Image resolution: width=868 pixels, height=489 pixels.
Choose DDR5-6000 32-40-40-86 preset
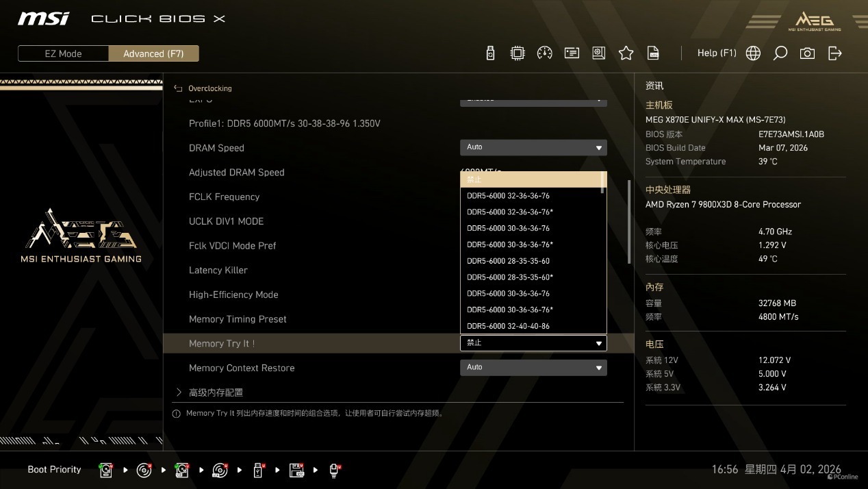[x=508, y=326]
